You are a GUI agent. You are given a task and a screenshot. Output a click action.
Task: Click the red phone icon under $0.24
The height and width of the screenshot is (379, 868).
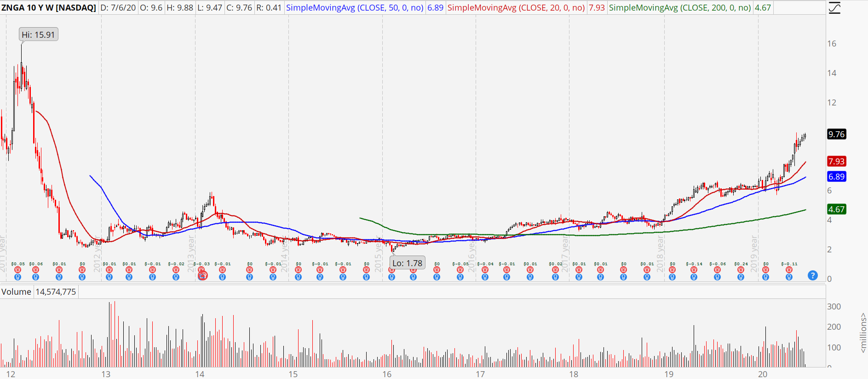click(x=741, y=270)
